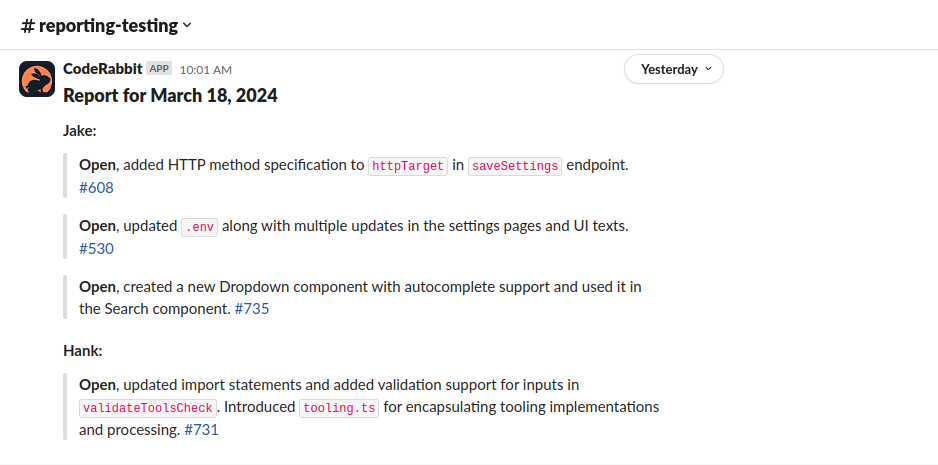Click the CodeRabbit sender name

[x=103, y=69]
